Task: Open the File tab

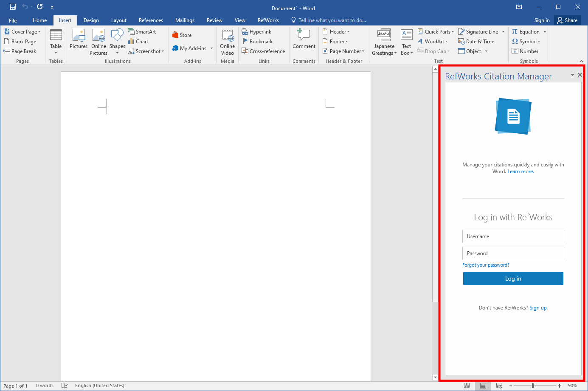Action: [13, 20]
